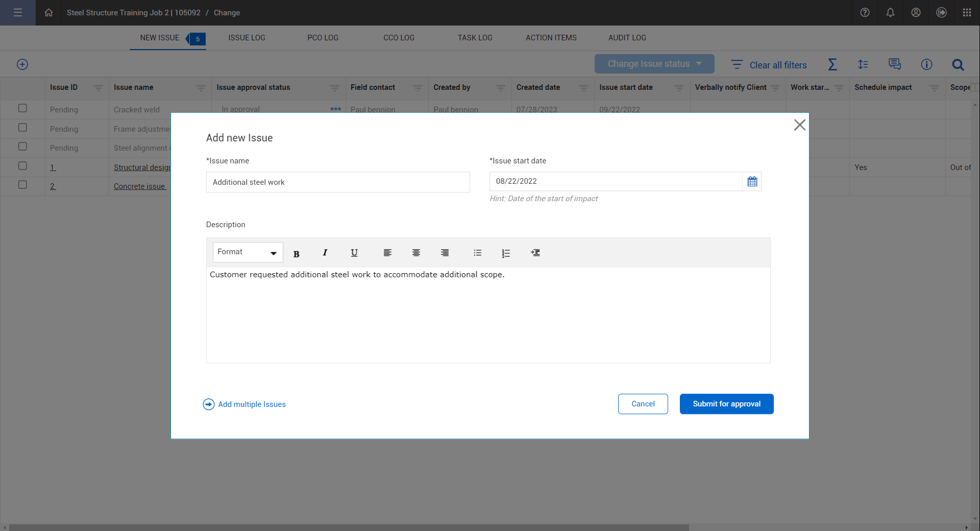
Task: Click the underline formatting icon
Action: (354, 253)
